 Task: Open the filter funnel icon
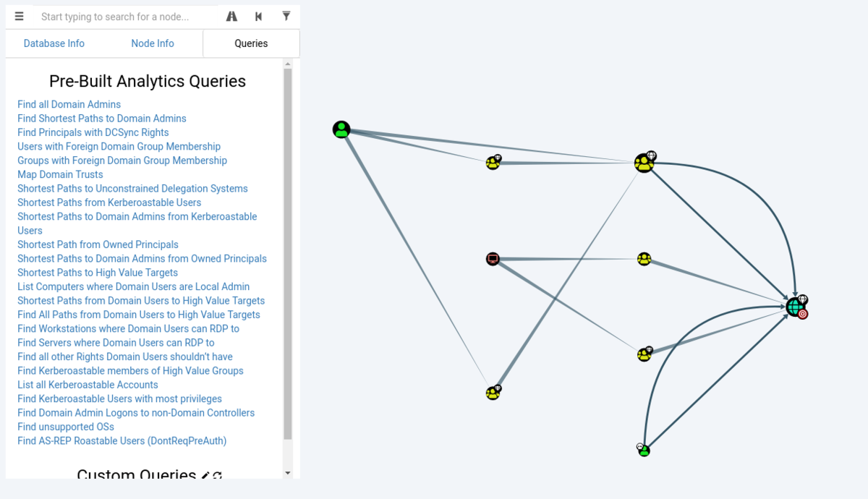[x=286, y=16]
